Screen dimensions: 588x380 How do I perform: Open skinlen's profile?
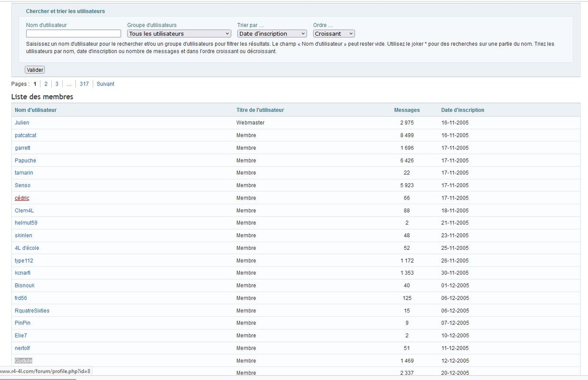coord(23,236)
